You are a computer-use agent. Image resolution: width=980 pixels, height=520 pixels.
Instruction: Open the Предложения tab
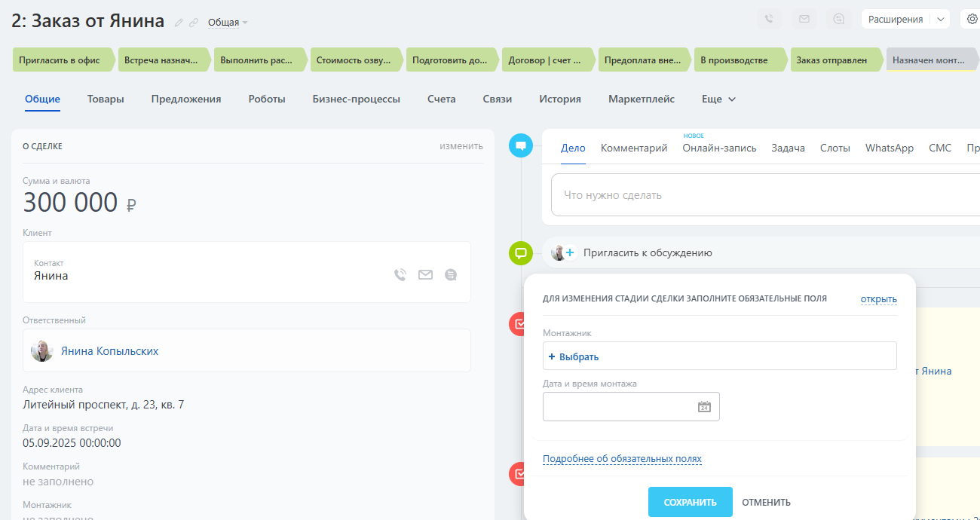(186, 99)
